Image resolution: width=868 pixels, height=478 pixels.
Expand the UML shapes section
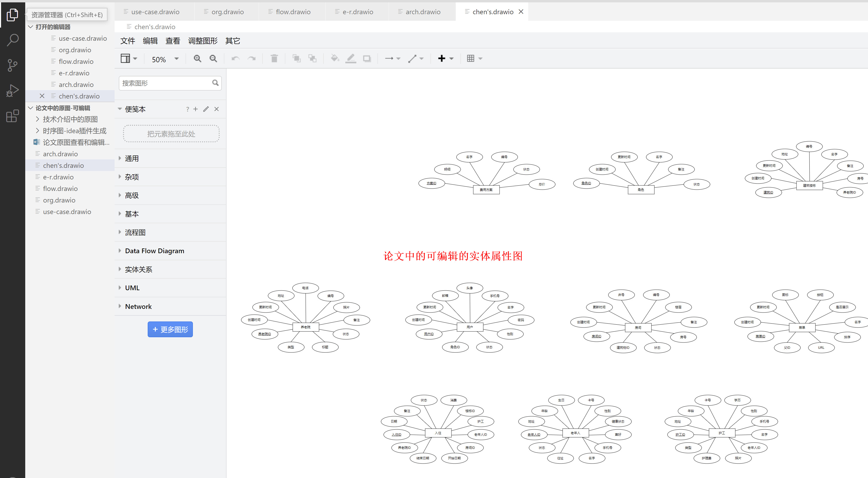click(132, 287)
